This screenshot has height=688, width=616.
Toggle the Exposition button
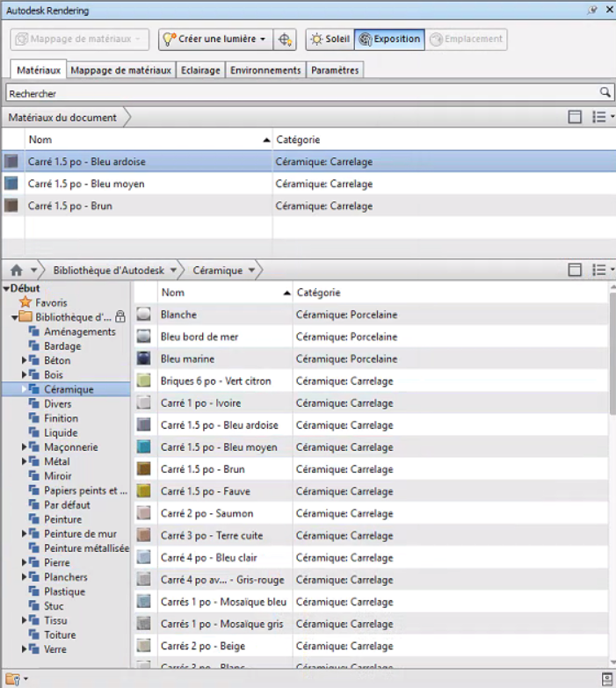click(389, 40)
